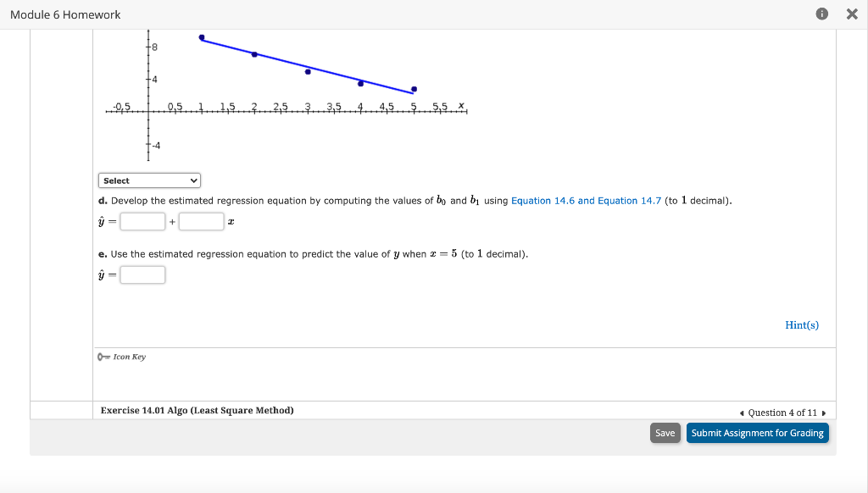
Task: Close the Module 6 Homework window
Action: coord(852,14)
